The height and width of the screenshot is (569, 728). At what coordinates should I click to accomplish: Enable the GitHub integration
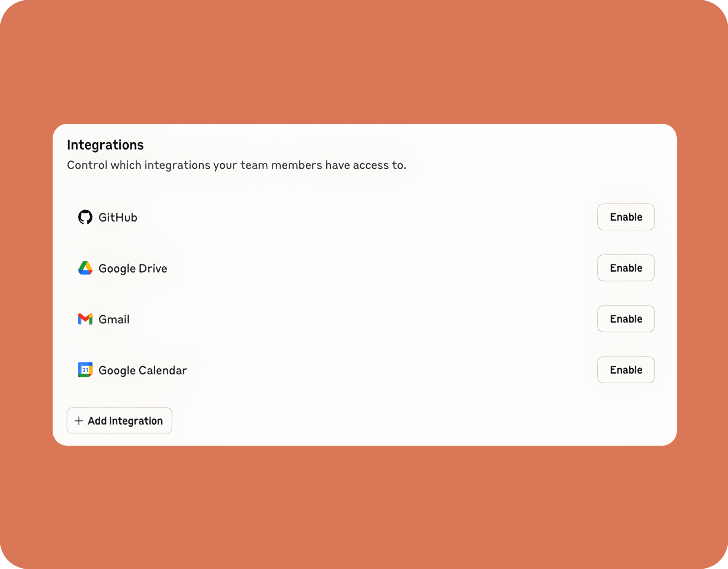coord(626,217)
